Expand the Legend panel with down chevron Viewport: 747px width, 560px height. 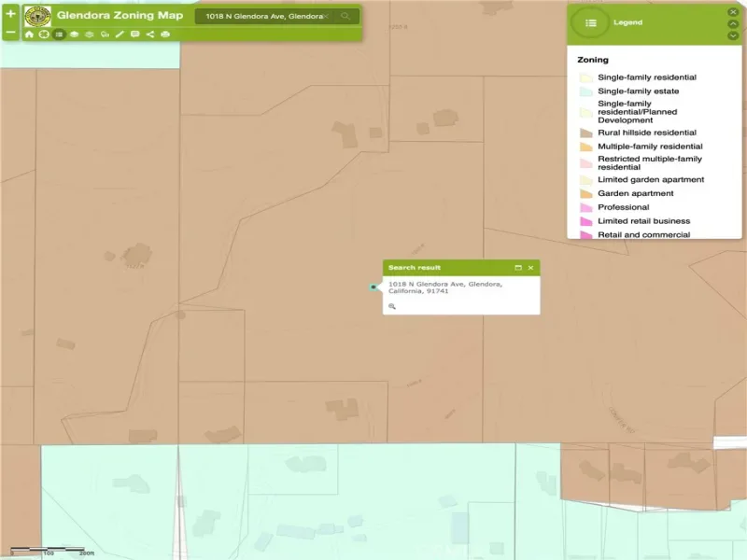point(733,35)
